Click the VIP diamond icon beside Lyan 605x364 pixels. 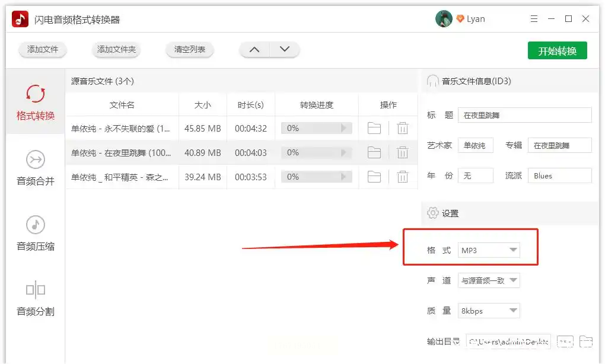coord(460,18)
